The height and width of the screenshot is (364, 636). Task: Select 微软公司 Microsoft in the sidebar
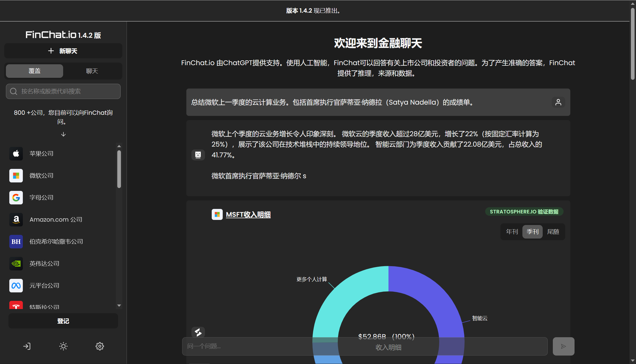(41, 175)
